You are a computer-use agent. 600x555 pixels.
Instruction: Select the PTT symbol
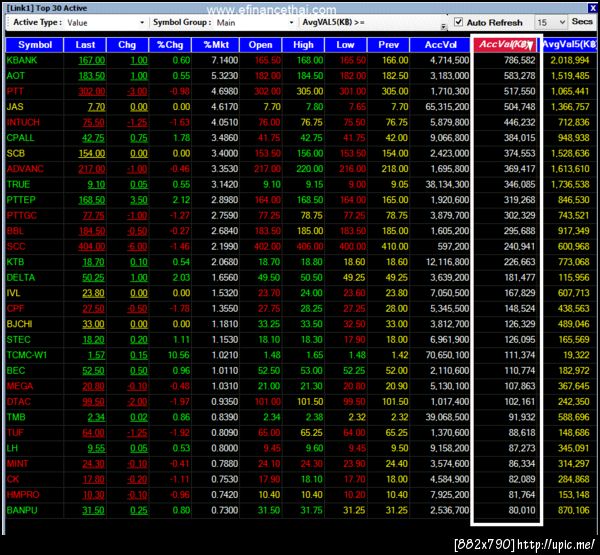(15, 91)
